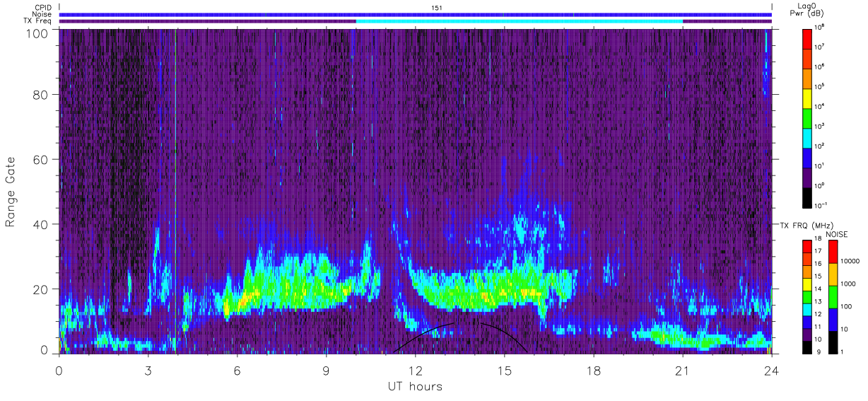Click the UT hours axis title
868x401 pixels.
tap(415, 386)
